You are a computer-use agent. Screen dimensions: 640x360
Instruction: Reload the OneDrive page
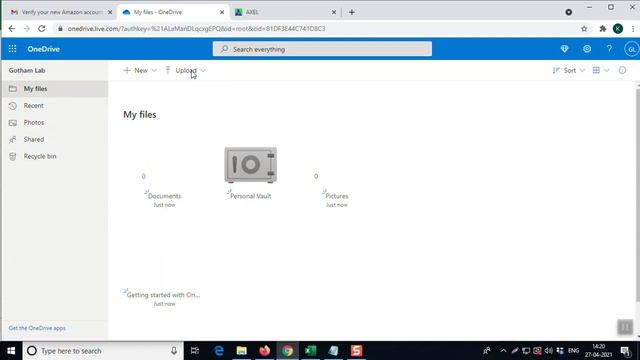42,29
